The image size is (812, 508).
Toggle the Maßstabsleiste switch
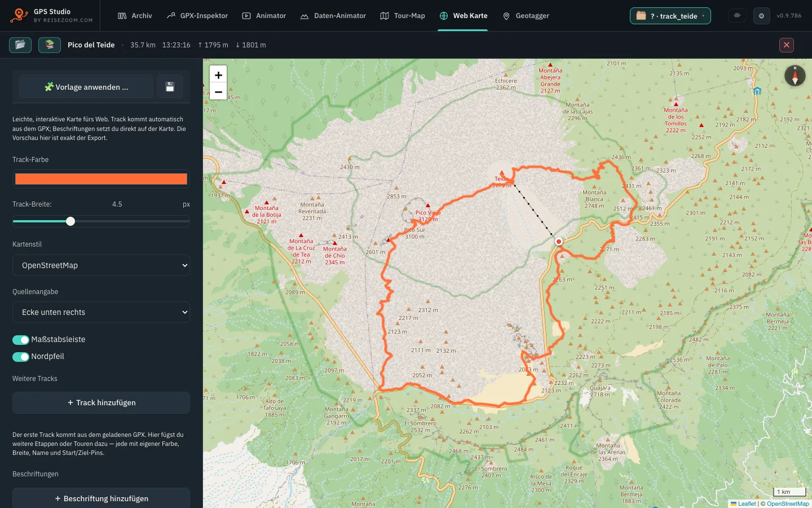pyautogui.click(x=21, y=340)
